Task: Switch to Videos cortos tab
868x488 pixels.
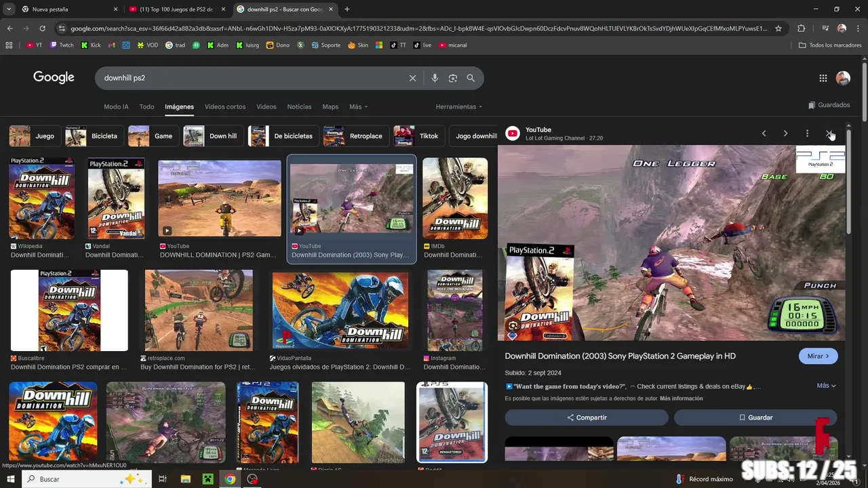Action: 225,106
